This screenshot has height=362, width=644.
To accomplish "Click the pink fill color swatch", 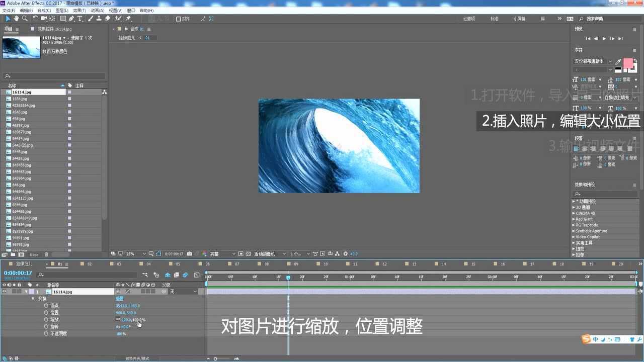I will click(x=628, y=63).
